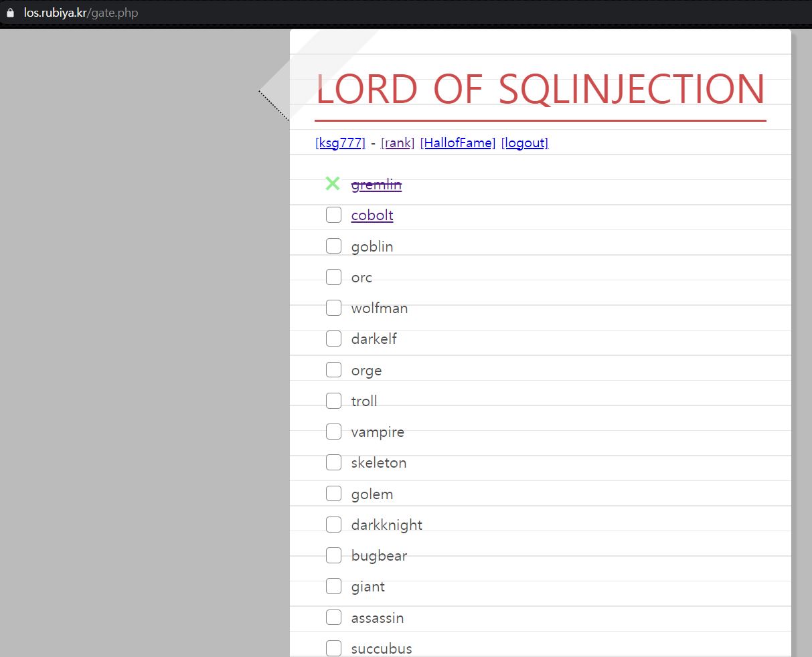Screen dimensions: 812x657
Task: Click the LORD OF SQLINJECTION heading
Action: [x=540, y=89]
